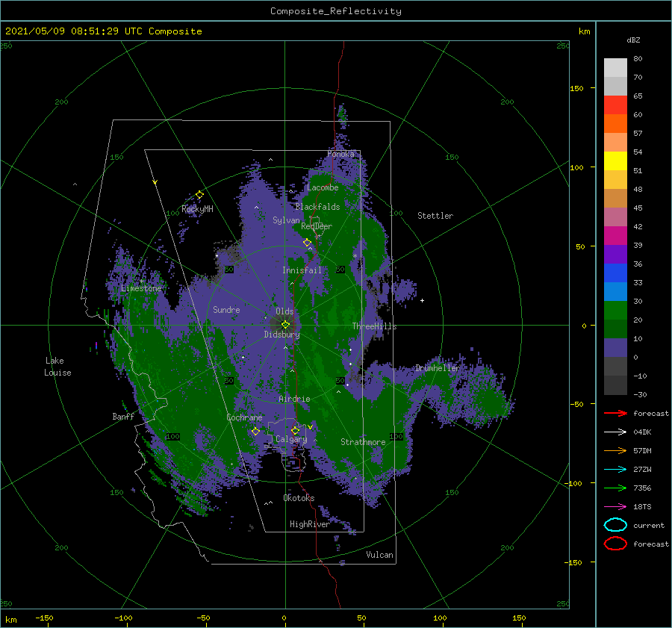Pick the cyan 27ZW arrow legend icon

coord(615,470)
